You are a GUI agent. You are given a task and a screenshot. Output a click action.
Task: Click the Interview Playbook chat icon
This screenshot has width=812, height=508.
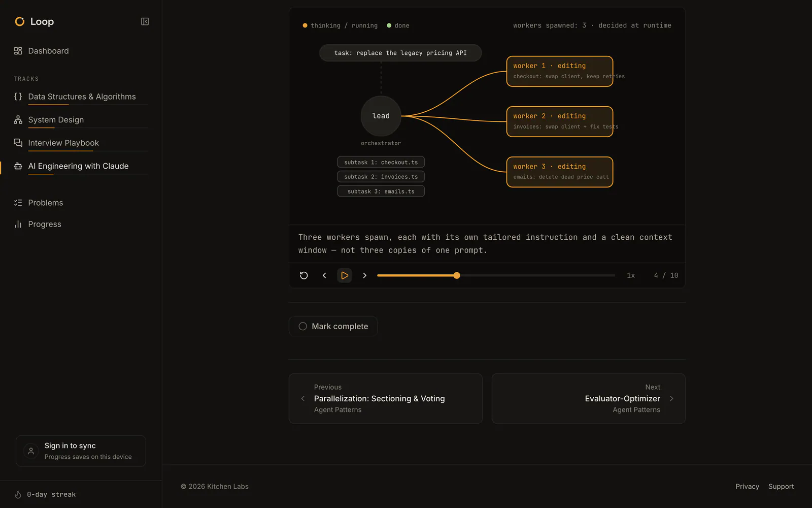(x=18, y=143)
